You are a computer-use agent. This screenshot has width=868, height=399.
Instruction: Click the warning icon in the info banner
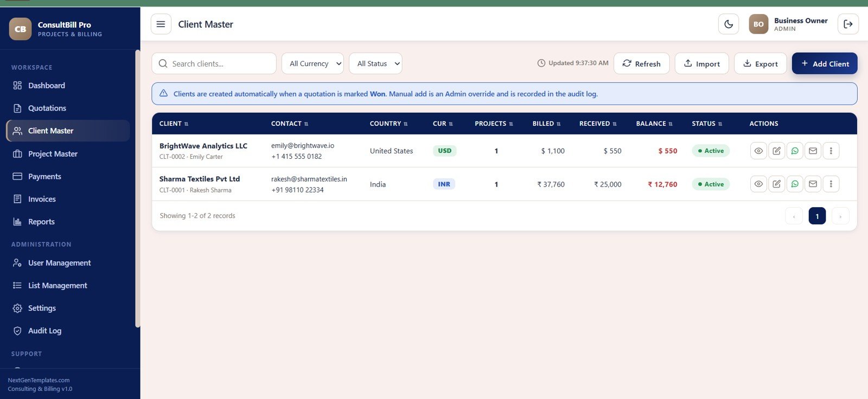(x=163, y=93)
